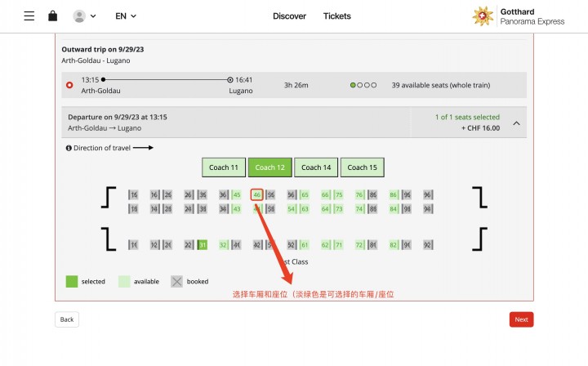Viewport: 588px width, 366px height.
Task: Click the '+ CHF 16.00' price text
Action: (x=480, y=128)
